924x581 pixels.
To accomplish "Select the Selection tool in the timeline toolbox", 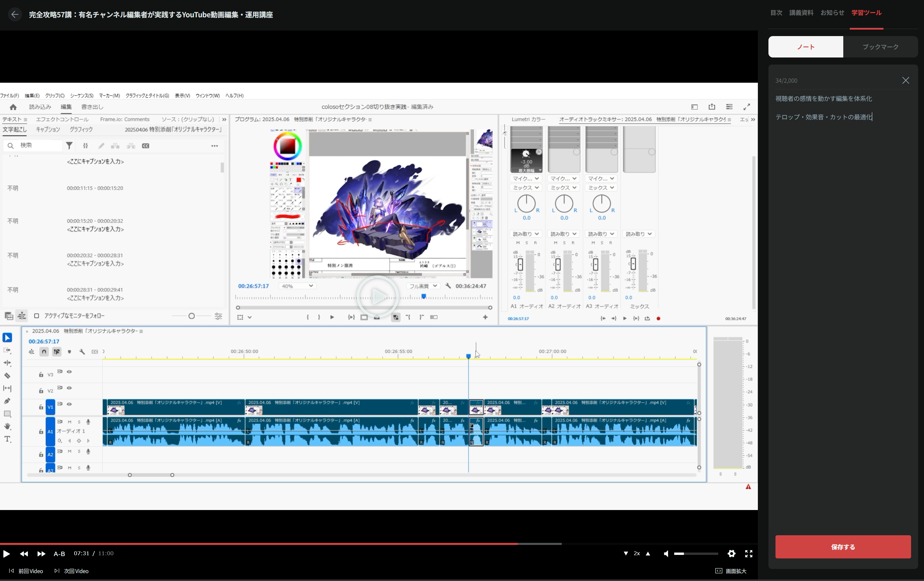I will tap(7, 338).
